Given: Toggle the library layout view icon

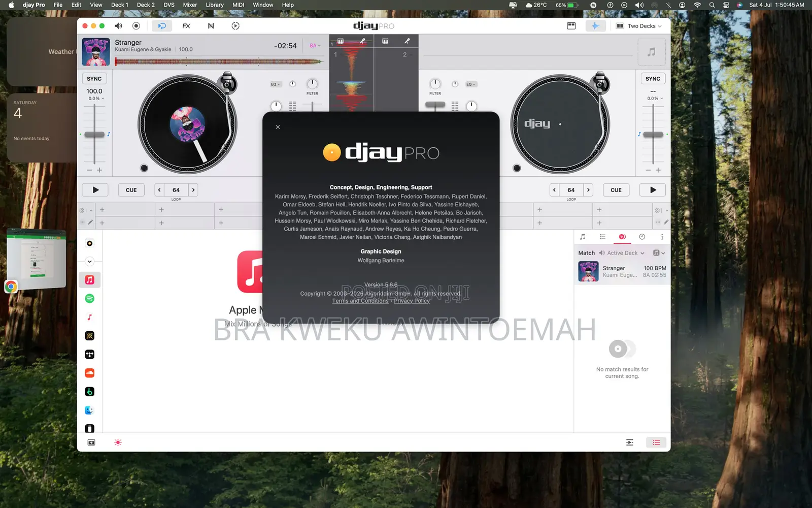Looking at the screenshot, I should 571,26.
